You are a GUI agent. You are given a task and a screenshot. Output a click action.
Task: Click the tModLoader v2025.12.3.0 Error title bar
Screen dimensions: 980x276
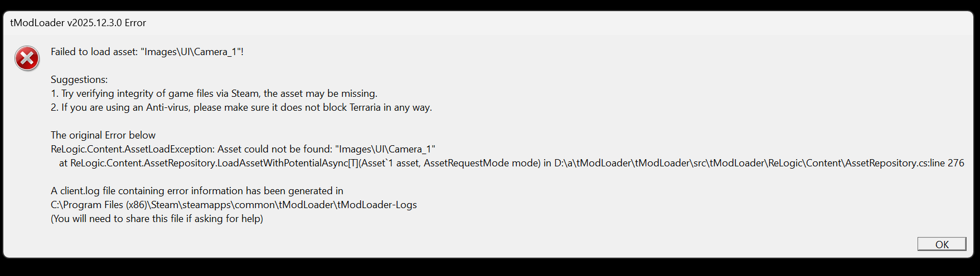point(78,23)
